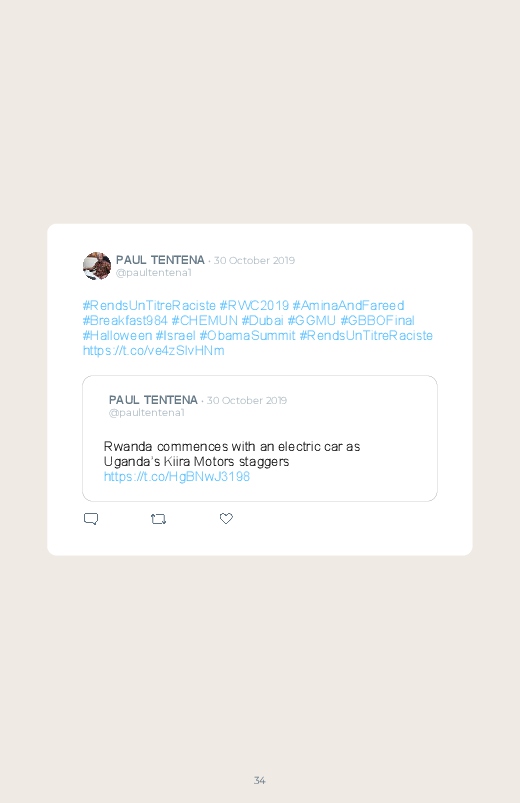Open the #GGMU hashtag
520x803 pixels.
pyautogui.click(x=311, y=321)
